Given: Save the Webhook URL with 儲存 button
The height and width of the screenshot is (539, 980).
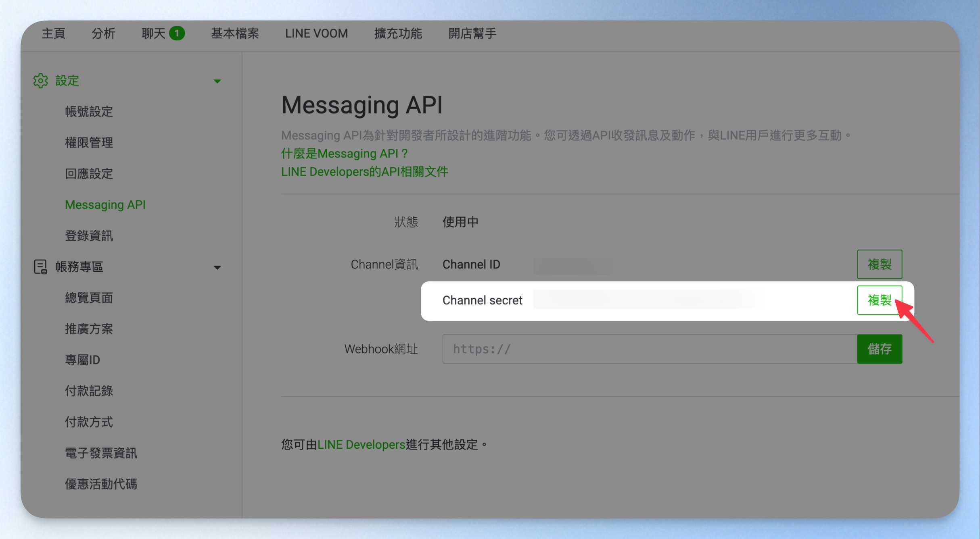Looking at the screenshot, I should (x=880, y=349).
